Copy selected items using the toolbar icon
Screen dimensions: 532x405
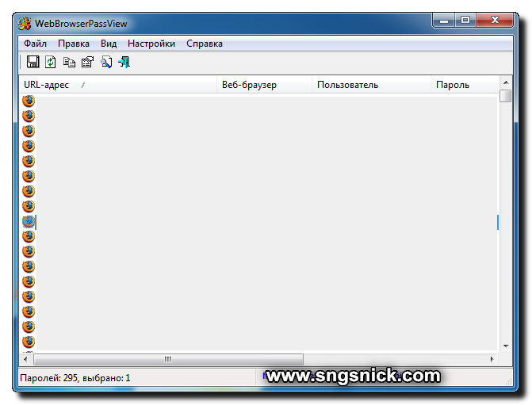coord(69,63)
